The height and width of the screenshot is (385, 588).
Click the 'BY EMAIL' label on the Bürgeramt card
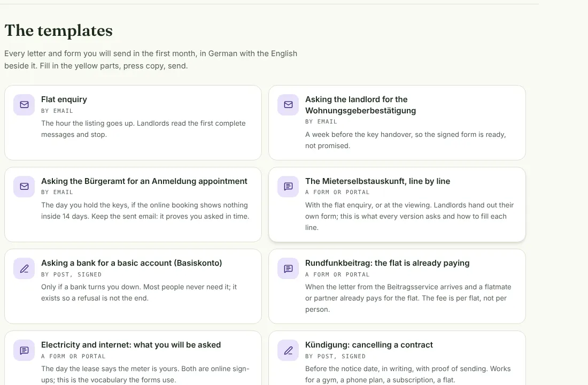click(57, 192)
